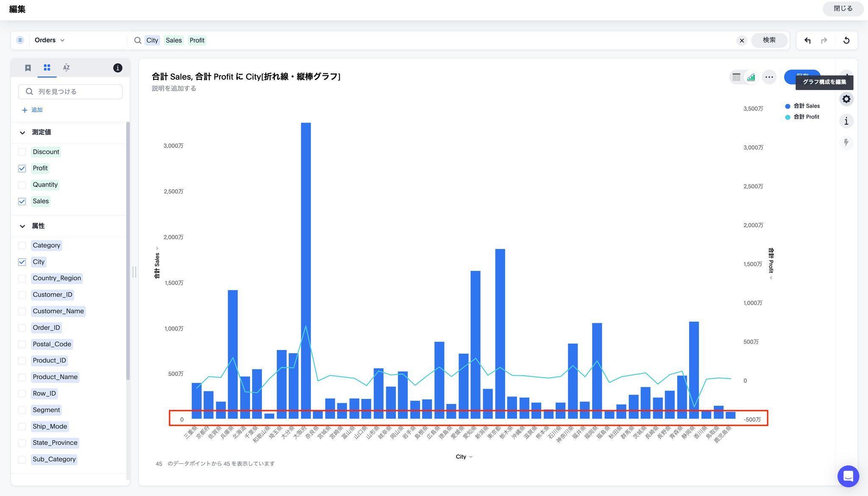Click the Order_ID column label
868x496 pixels.
point(47,328)
